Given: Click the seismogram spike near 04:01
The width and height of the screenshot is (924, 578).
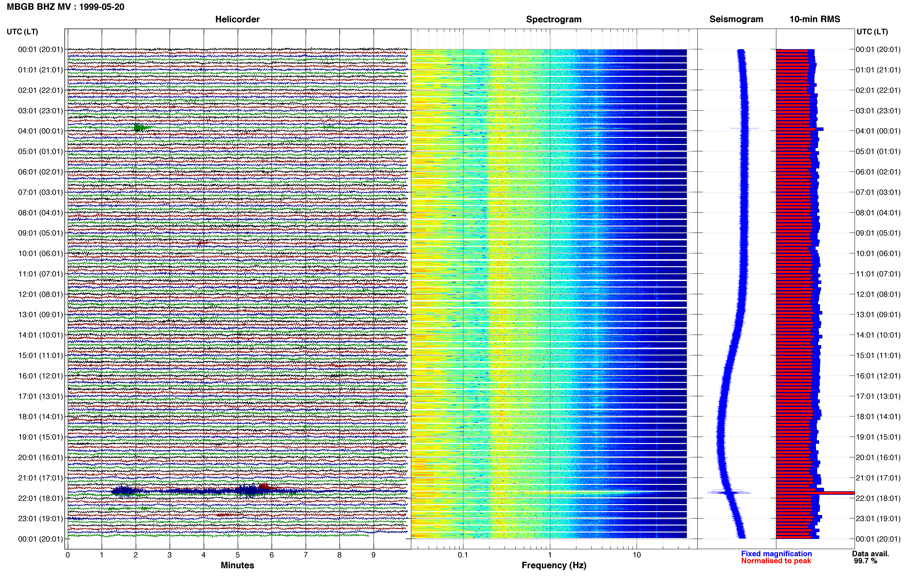Looking at the screenshot, I should tap(744, 128).
